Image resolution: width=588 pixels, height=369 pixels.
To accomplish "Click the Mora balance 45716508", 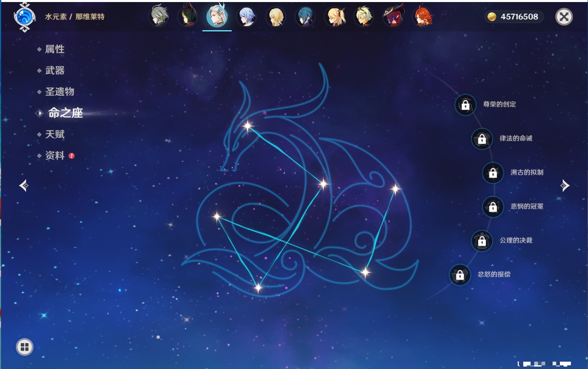I will (514, 17).
